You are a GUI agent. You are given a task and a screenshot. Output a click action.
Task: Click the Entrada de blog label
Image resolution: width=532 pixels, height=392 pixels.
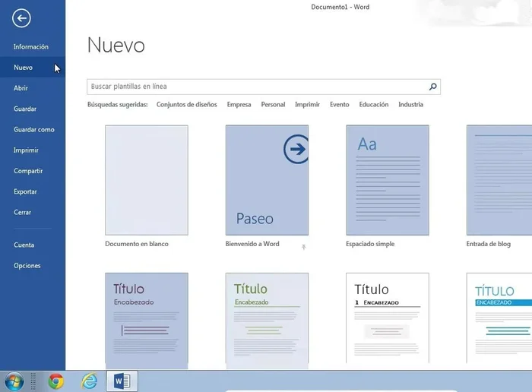pos(489,244)
